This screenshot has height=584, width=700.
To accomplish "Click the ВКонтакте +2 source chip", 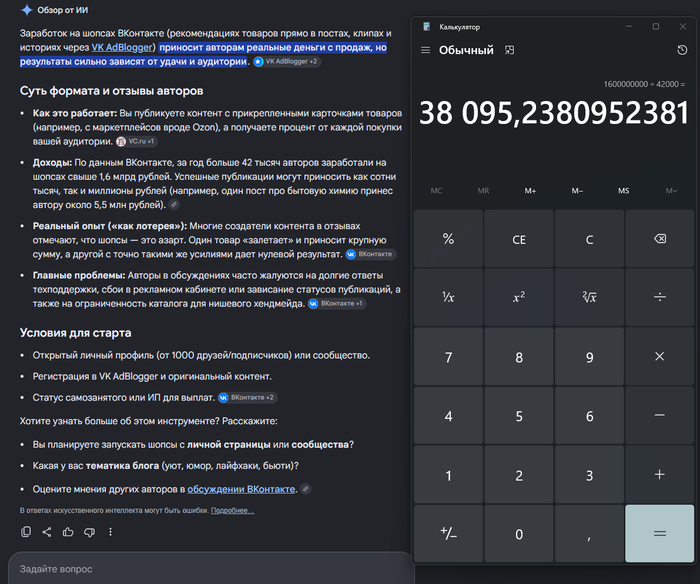I will (x=247, y=397).
